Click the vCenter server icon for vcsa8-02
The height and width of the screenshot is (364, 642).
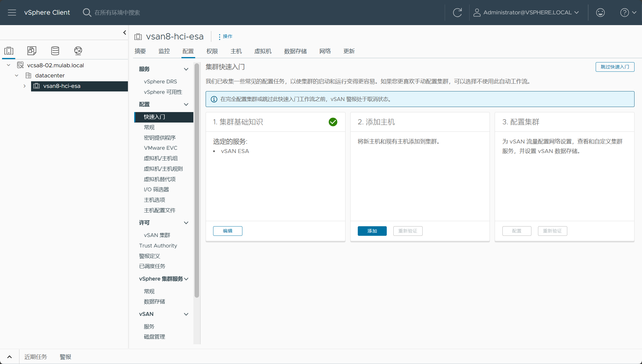point(20,65)
